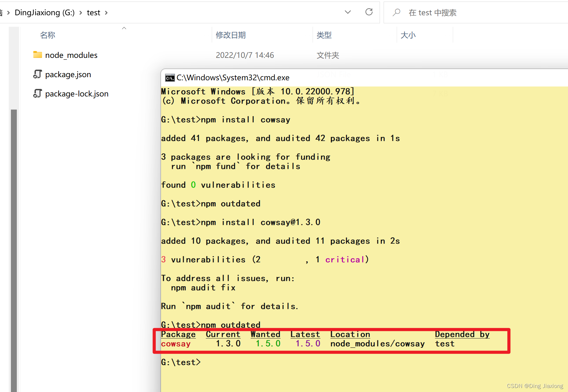Click 'added 41 packages' output line
Image resolution: width=568 pixels, height=392 pixels.
click(280, 138)
